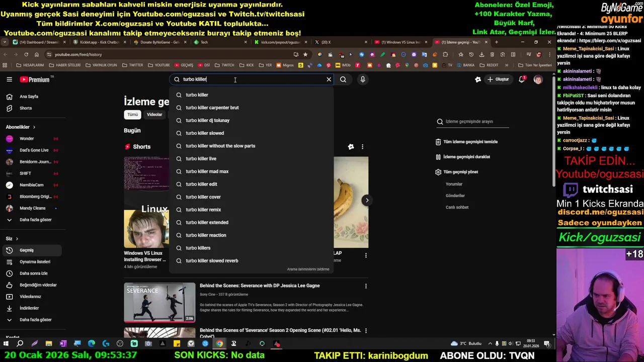Open Oynatma listeleri in sidebar
644x362 pixels.
coord(33,262)
